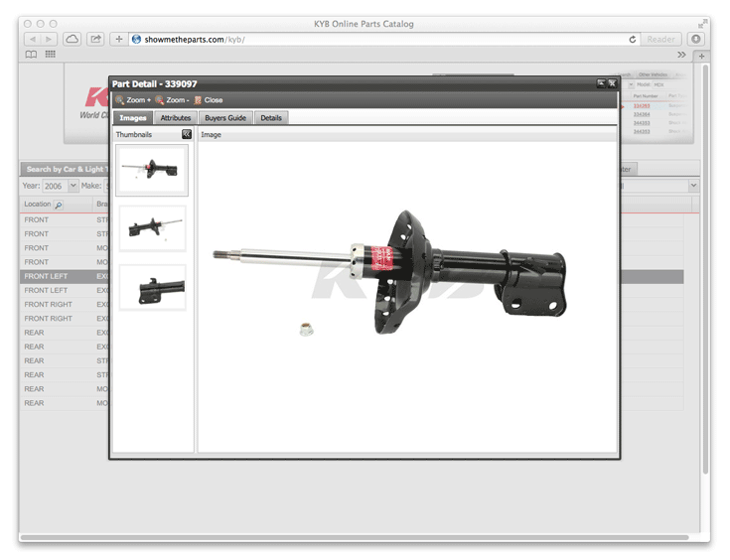Click the Safari Share icon

(x=96, y=39)
